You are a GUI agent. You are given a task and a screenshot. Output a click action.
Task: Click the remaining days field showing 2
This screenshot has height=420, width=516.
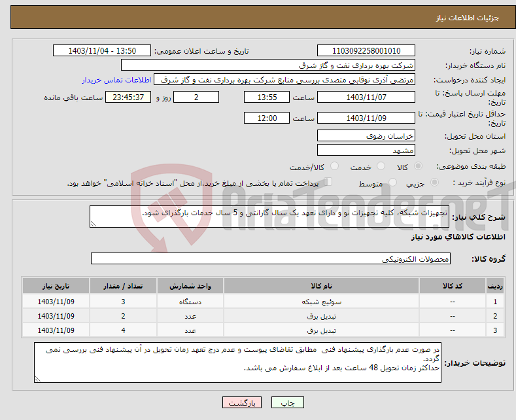196,97
